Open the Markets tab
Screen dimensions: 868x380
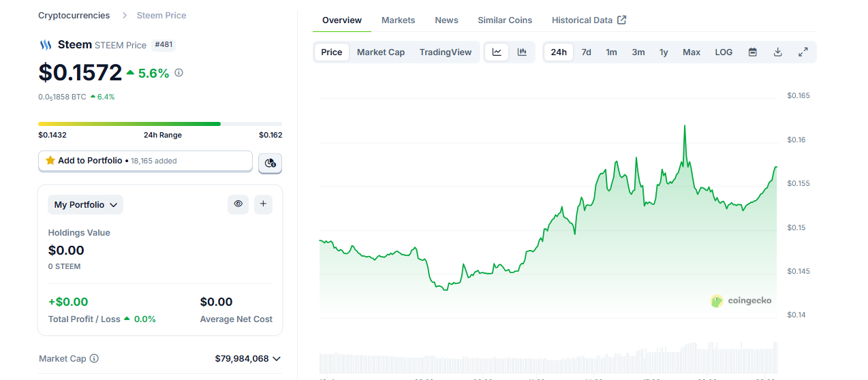pyautogui.click(x=398, y=20)
